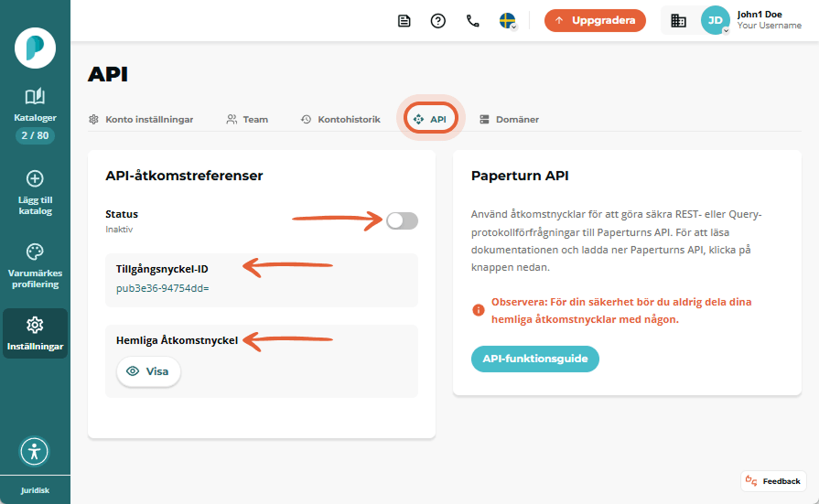Click the 2 / 80 catalog counter badge
Viewport: 819px width, 504px height.
click(x=35, y=135)
